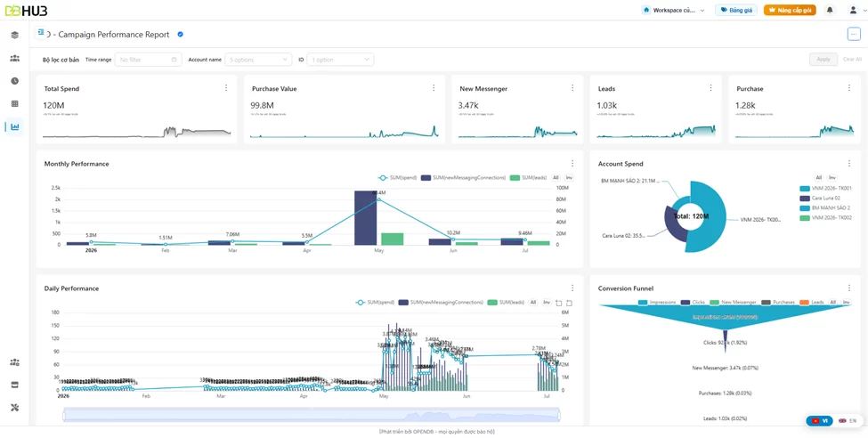Screen dimensions: 868x438
Task: Open the ID filter dropdown
Action: point(340,60)
